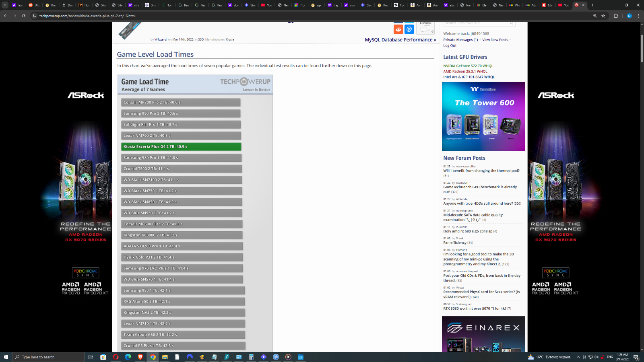Open the tab search dropdown arrow

tap(5, 5)
